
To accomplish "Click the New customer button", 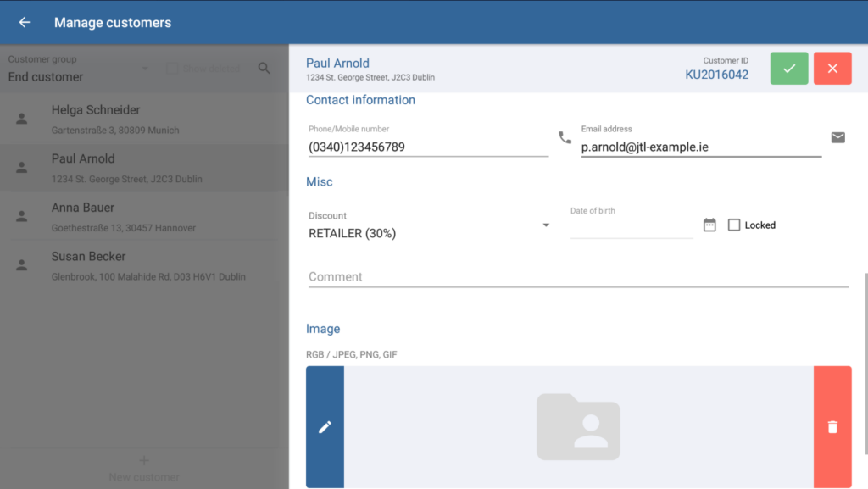I will click(x=144, y=469).
